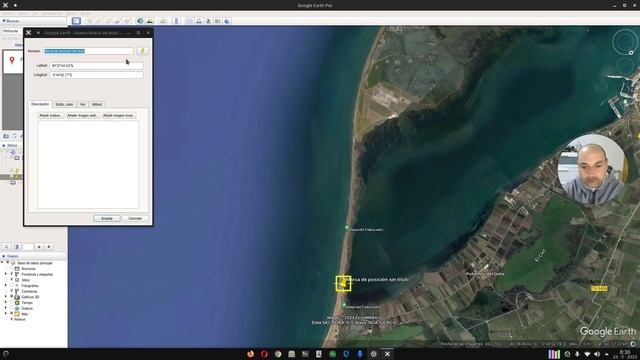Click the email toolbar icon

pyautogui.click(x=189, y=20)
